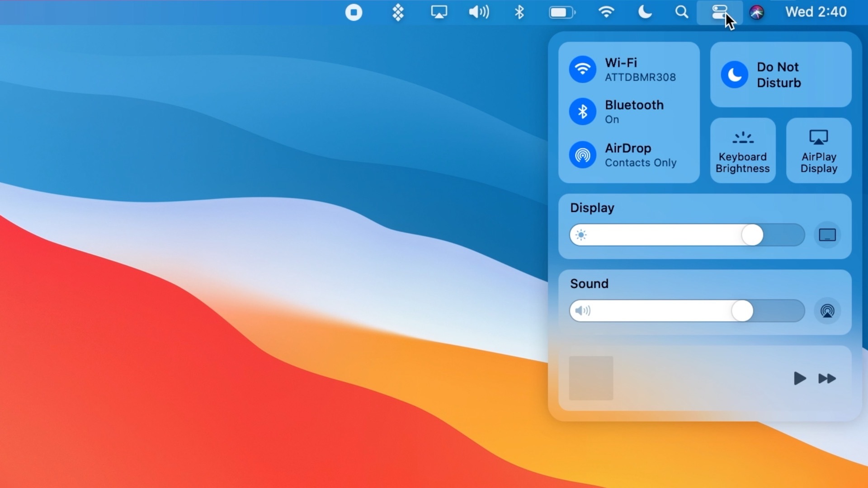Open Spotlight Search from menu bar

pyautogui.click(x=681, y=12)
